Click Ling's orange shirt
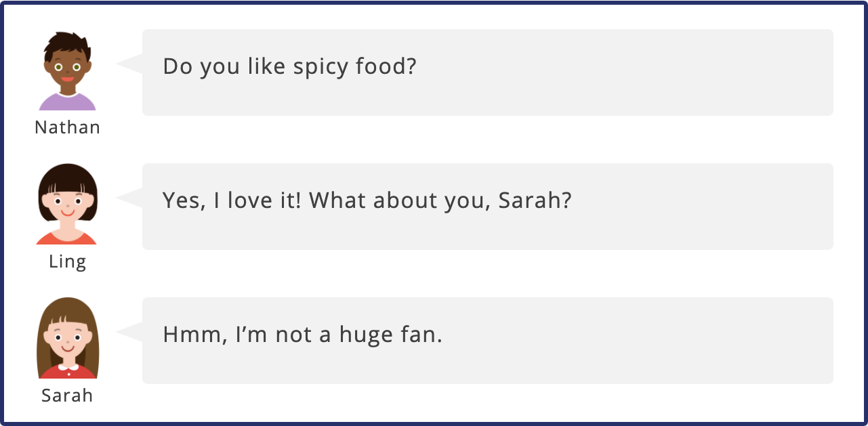Image resolution: width=868 pixels, height=426 pixels. tap(67, 238)
